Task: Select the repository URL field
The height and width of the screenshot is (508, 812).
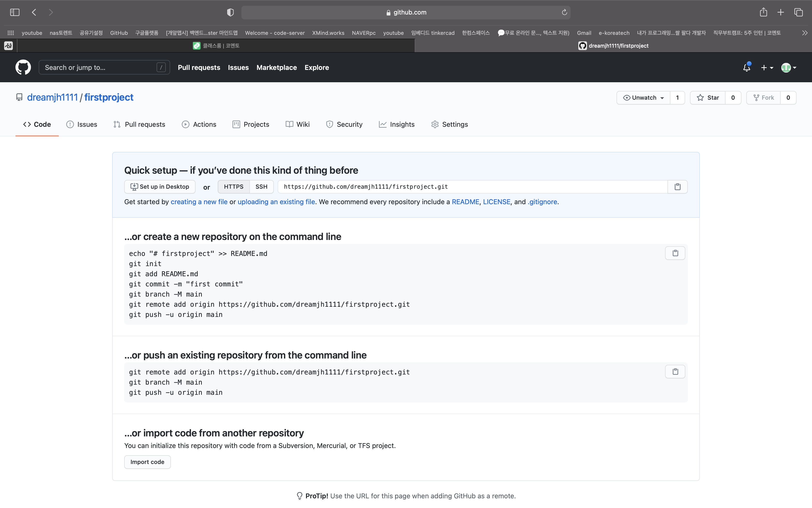Action: tap(472, 187)
